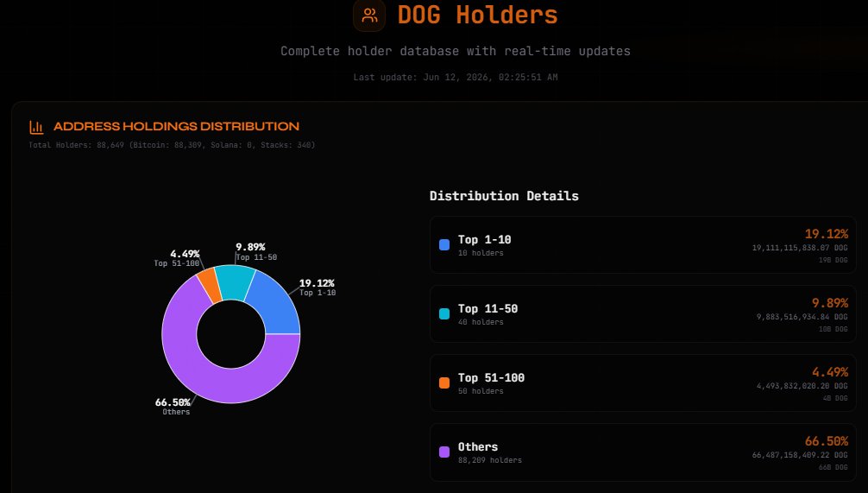Select the orange Top 51-100 color swatch
Viewport: 868px width, 493px height.
pyautogui.click(x=444, y=382)
